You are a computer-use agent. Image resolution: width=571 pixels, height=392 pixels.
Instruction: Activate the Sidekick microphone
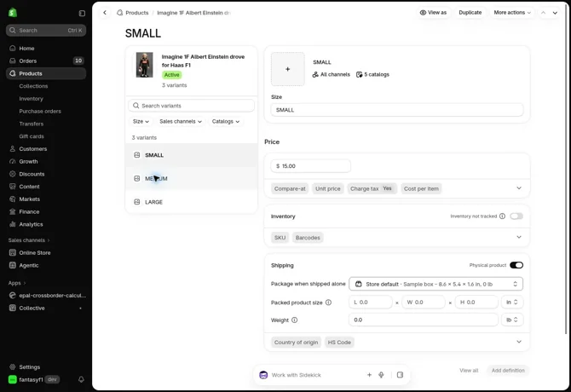tap(381, 374)
